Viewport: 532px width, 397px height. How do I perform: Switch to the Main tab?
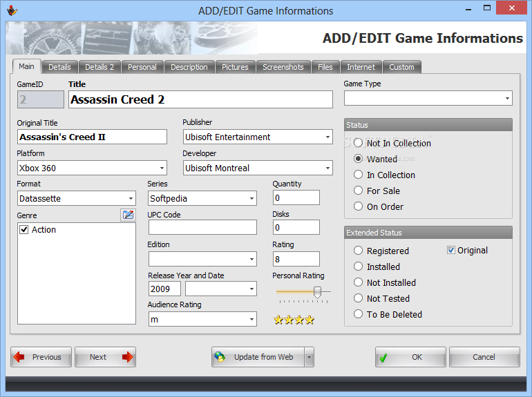pos(26,66)
